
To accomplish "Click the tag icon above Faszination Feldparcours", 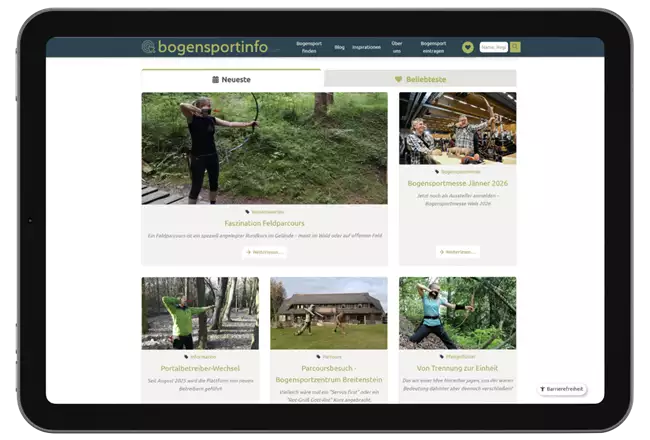I will coord(247,212).
